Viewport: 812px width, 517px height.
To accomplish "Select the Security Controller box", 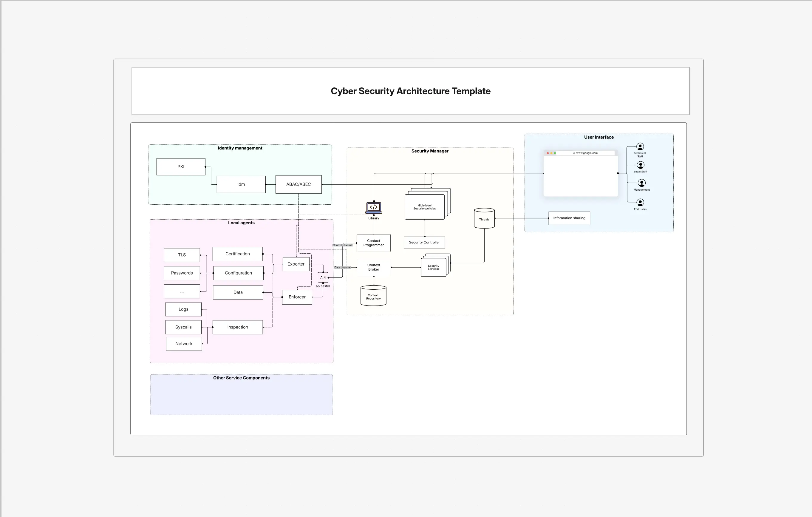I will (424, 243).
